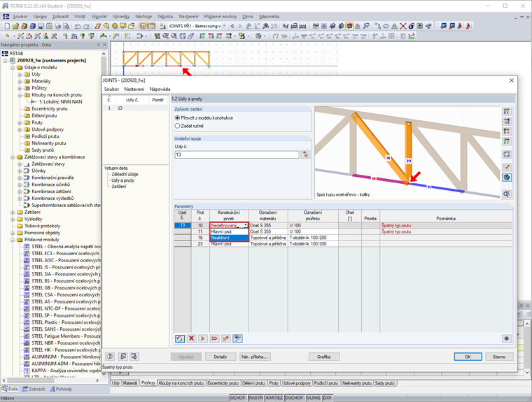Viewport: 532px width, 402px height.
Task: Open the Soubor menu in main menu bar
Action: click(20, 16)
